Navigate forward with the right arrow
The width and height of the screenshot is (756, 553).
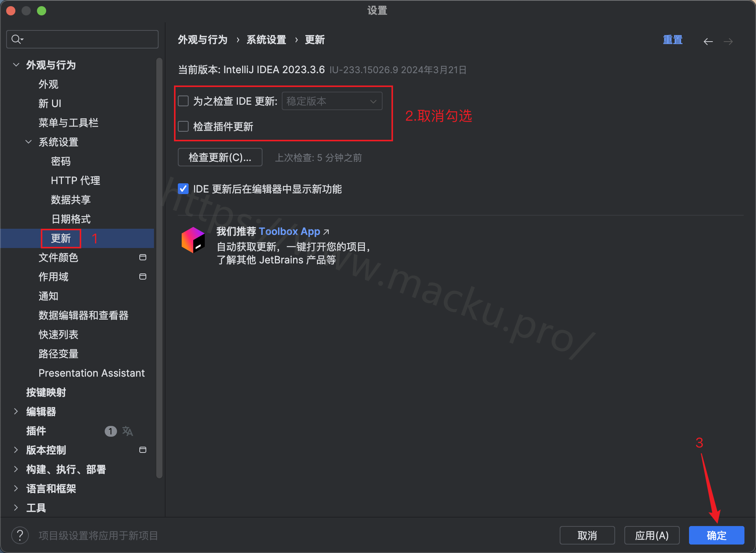[x=728, y=42]
